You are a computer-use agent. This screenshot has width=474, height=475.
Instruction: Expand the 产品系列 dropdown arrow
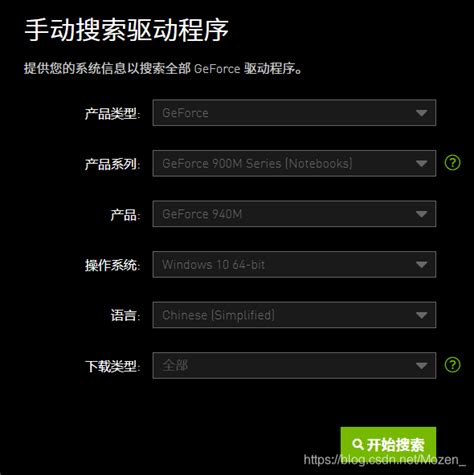[x=421, y=164]
